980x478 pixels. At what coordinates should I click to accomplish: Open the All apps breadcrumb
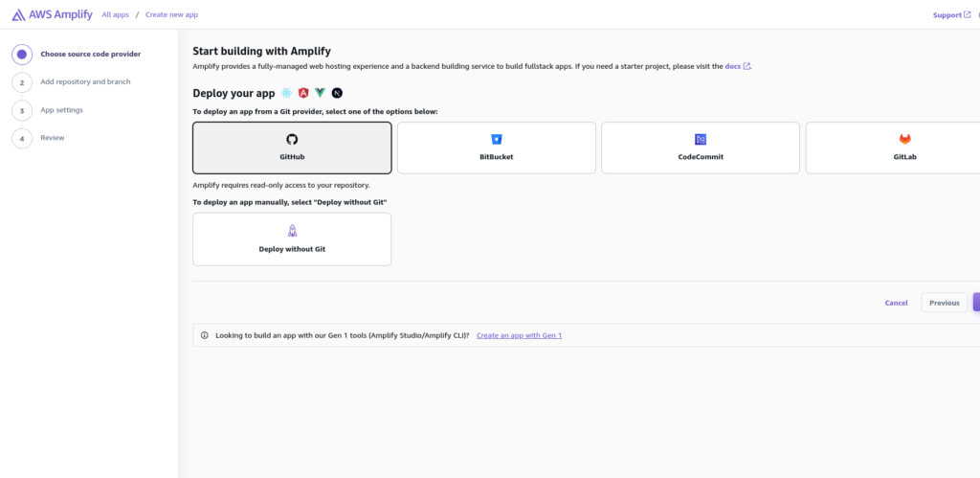(116, 14)
